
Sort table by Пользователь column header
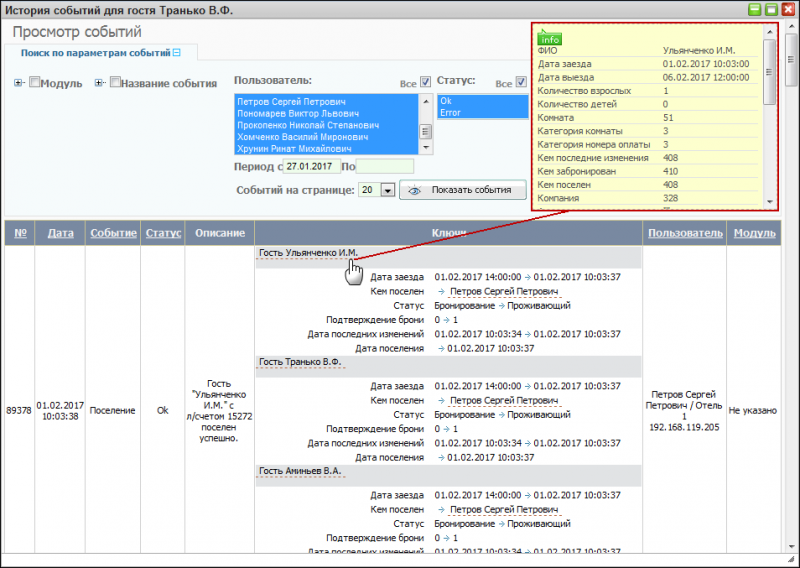(x=684, y=233)
